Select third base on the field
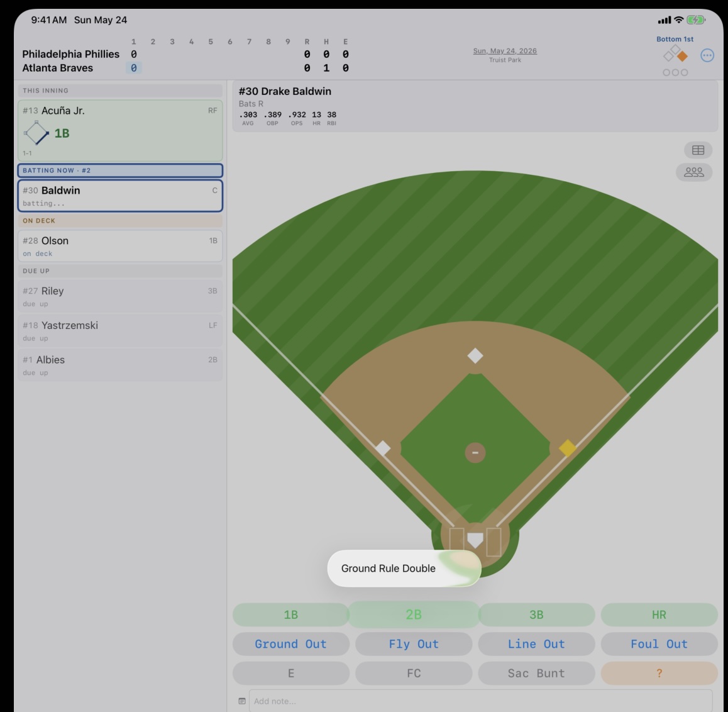Viewport: 728px width, 712px height. 383,448
